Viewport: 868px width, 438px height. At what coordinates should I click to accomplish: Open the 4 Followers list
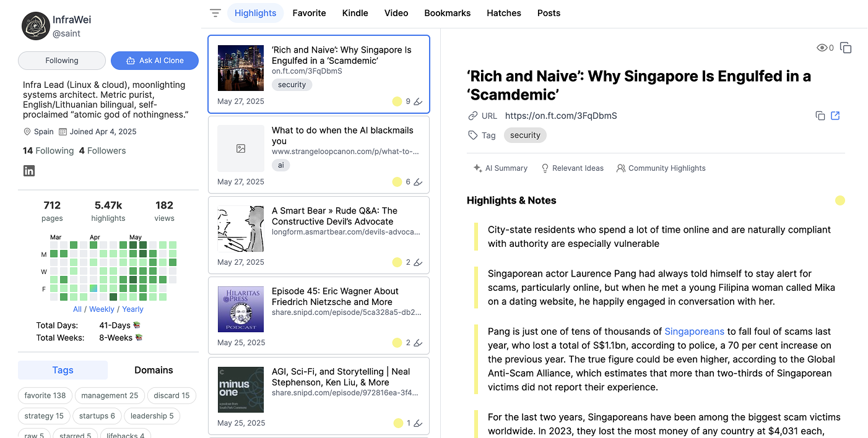[x=102, y=151]
